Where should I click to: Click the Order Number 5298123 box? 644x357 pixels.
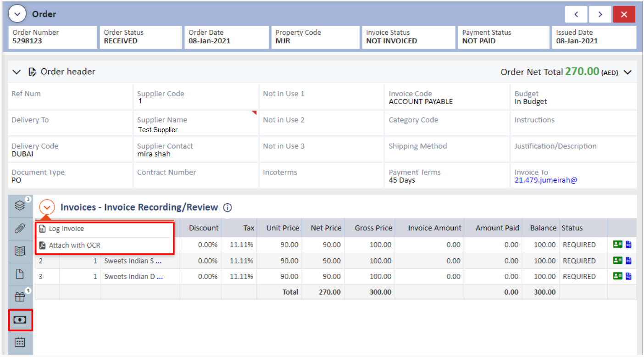[x=53, y=37]
